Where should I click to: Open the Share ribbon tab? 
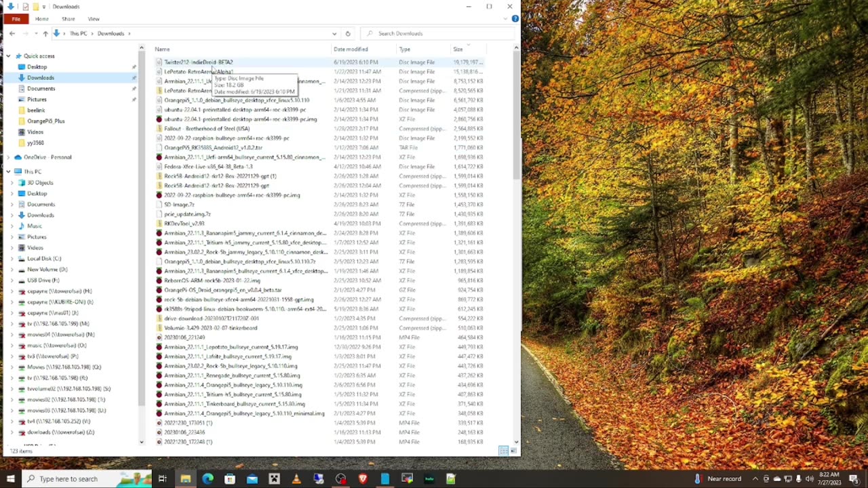click(68, 18)
